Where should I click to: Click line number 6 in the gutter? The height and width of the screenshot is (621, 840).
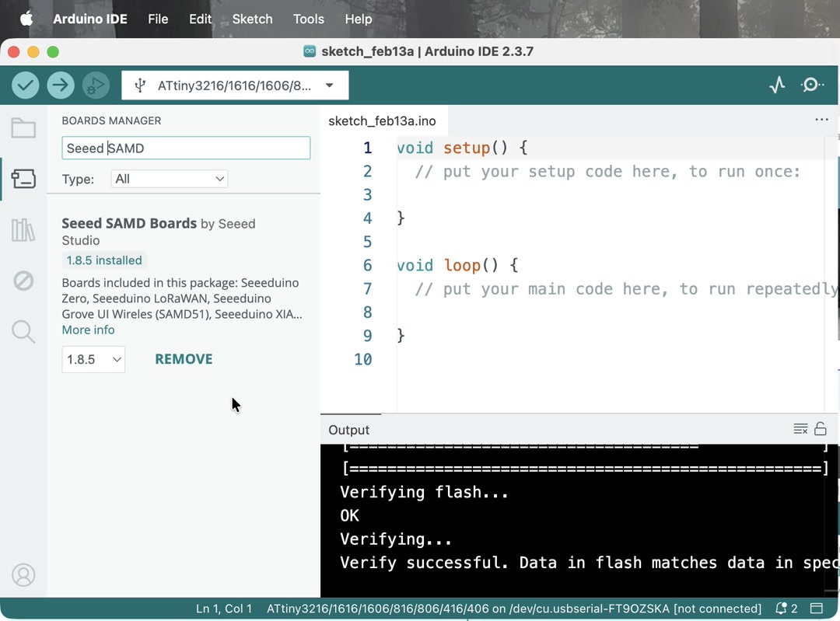[367, 265]
